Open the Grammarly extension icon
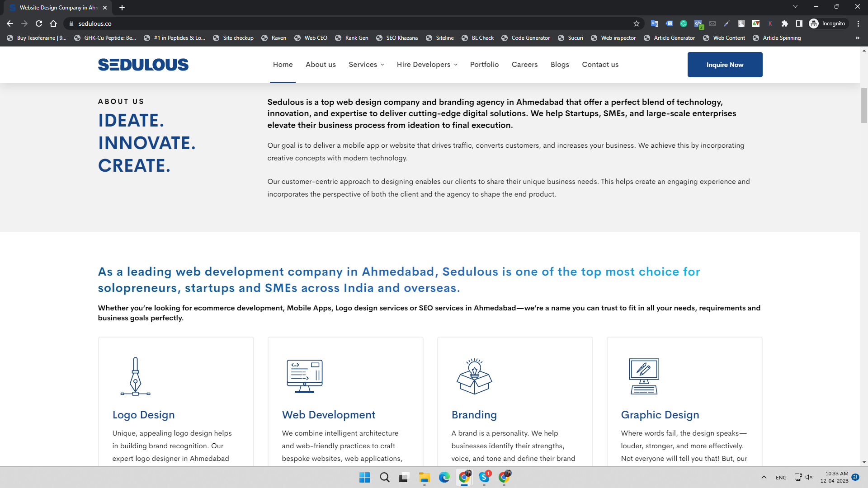Image resolution: width=868 pixels, height=488 pixels. (684, 23)
